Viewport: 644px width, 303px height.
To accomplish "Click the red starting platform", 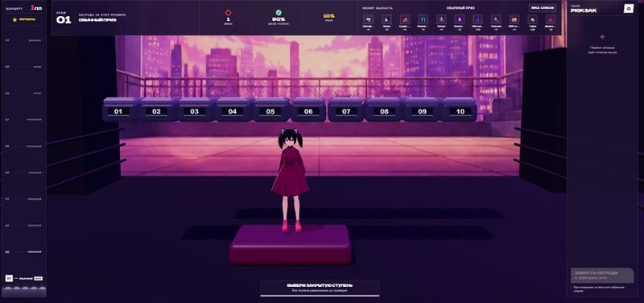I will pos(290,244).
